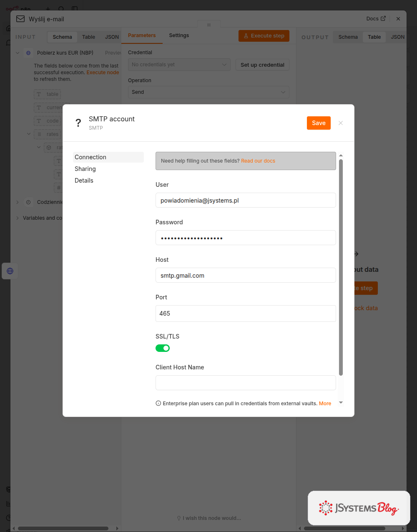Select the code schema field
The width and height of the screenshot is (417, 532).
[48, 121]
